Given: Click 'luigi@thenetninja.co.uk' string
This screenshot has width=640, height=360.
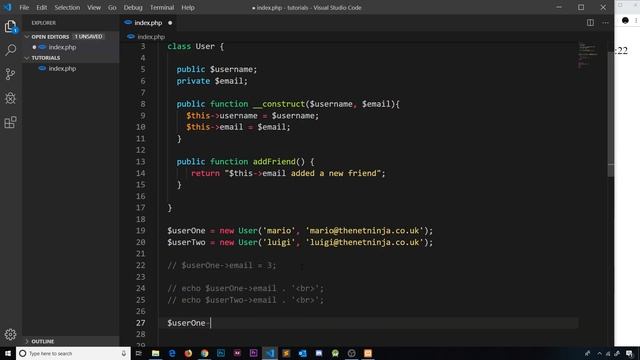Looking at the screenshot, I should pos(364,242).
